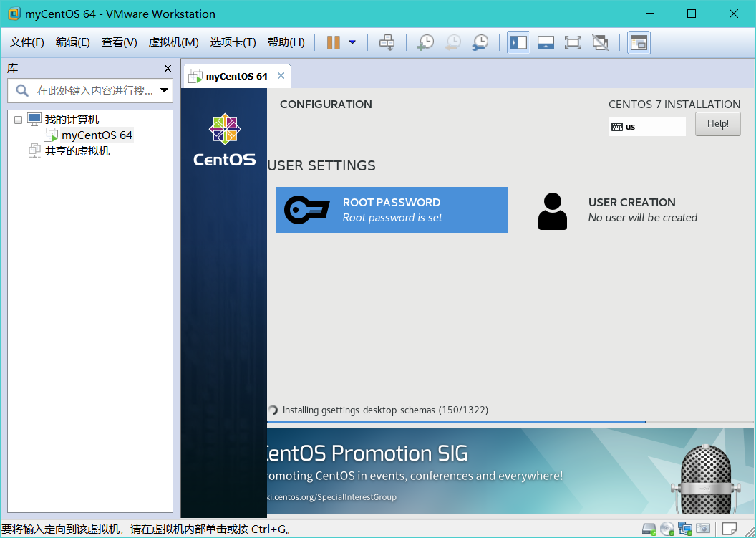Click the installation progress bar
The height and width of the screenshot is (538, 756).
click(510, 422)
